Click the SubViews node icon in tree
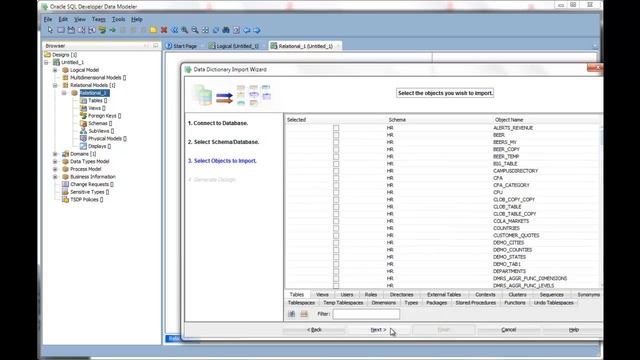640x360 pixels. point(83,131)
